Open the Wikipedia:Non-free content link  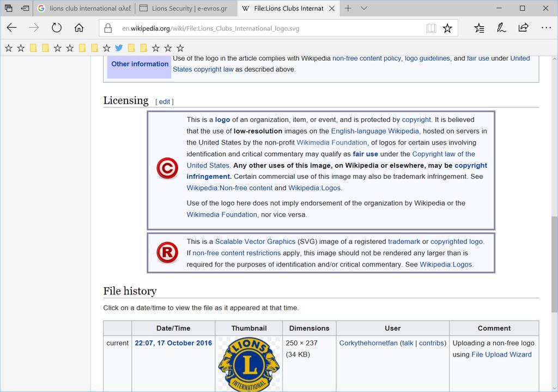pos(229,188)
